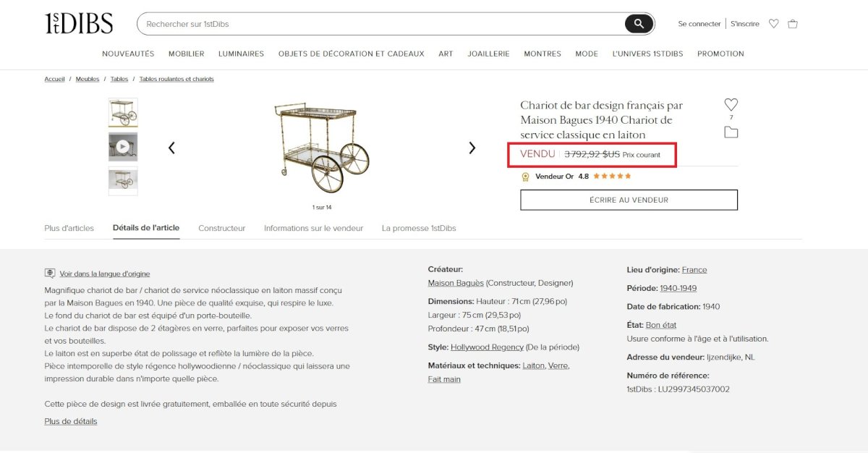
Task: Open the Se connecter link
Action: [699, 24]
